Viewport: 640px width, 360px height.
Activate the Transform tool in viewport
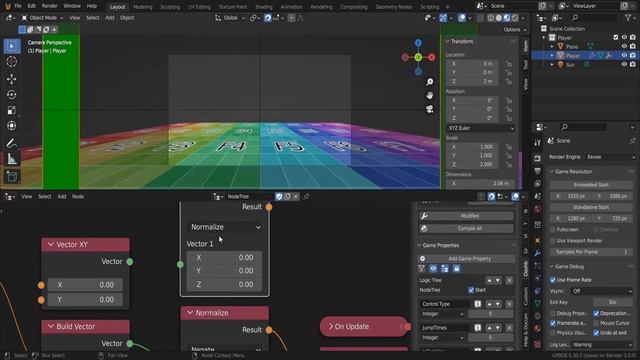pyautogui.click(x=12, y=126)
